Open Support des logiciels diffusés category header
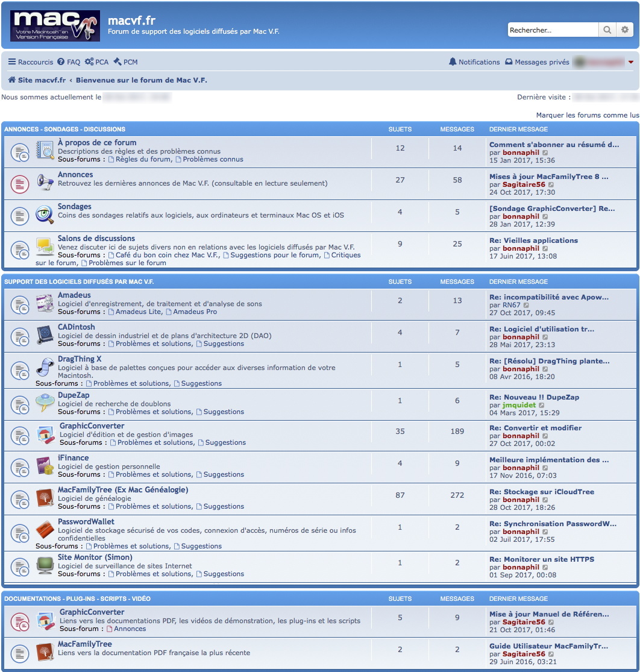640x672 pixels. point(79,281)
